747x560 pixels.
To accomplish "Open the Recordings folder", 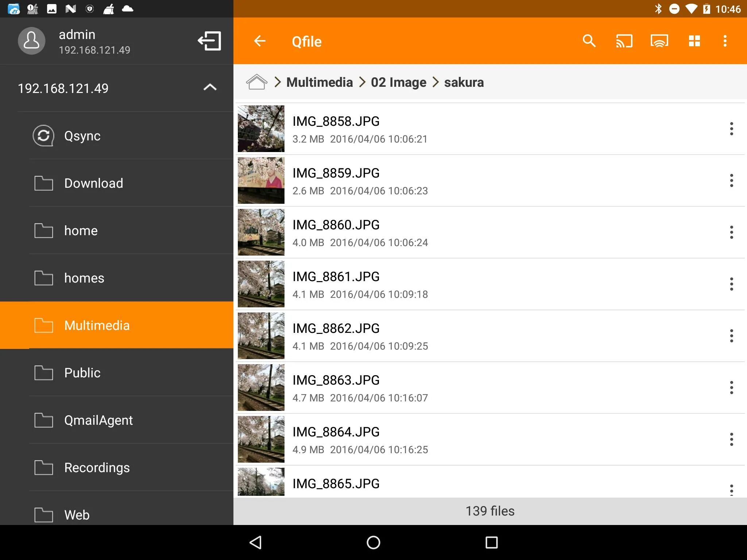I will [97, 467].
